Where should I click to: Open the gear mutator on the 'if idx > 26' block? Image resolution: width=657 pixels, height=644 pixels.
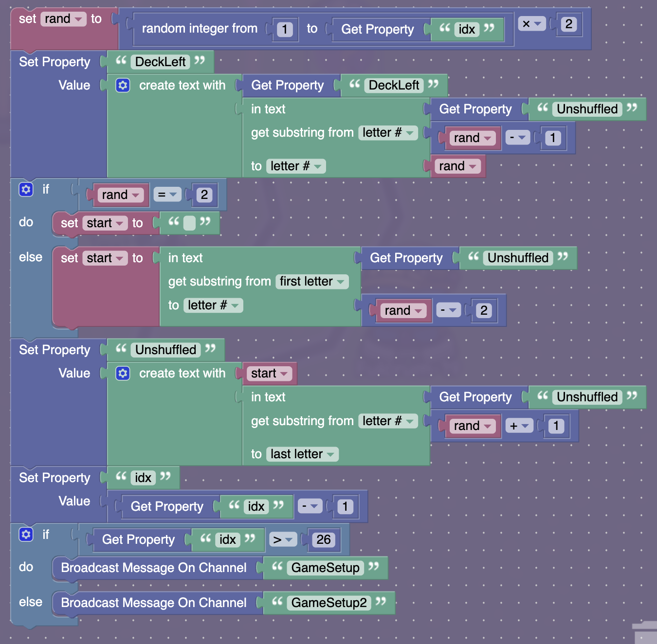(x=26, y=535)
